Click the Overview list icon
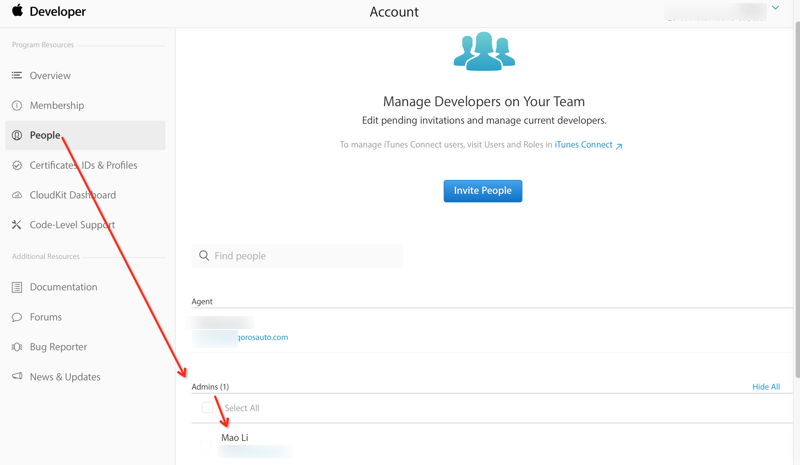 point(17,76)
